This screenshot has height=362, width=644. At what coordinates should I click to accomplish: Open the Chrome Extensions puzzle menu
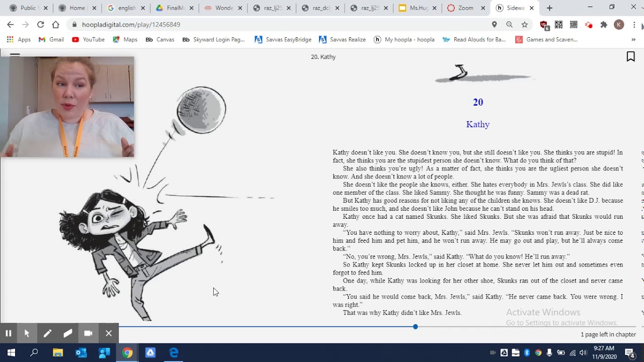tap(604, 25)
